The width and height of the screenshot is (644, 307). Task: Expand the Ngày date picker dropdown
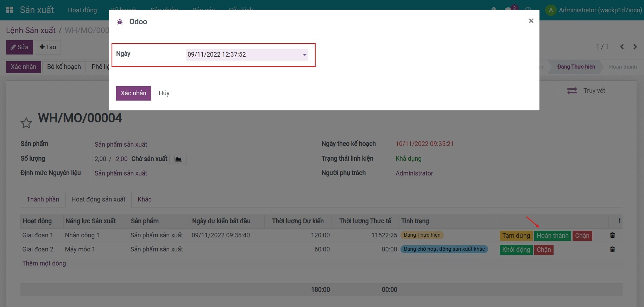pyautogui.click(x=304, y=55)
